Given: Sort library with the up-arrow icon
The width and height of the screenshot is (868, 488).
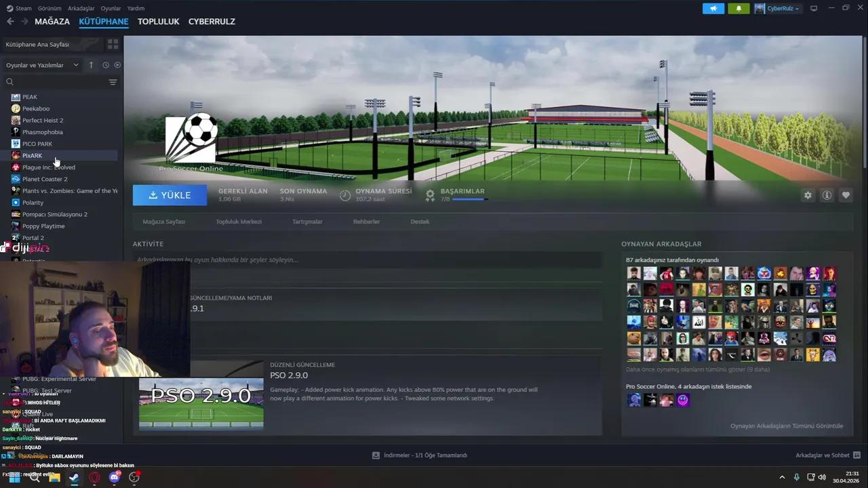Looking at the screenshot, I should 92,65.
